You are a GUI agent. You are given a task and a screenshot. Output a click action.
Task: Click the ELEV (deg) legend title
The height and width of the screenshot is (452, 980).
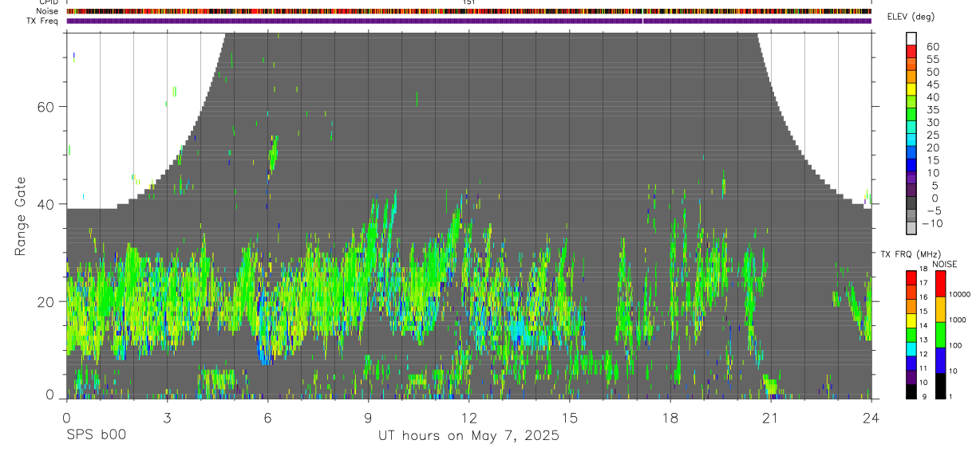click(911, 17)
